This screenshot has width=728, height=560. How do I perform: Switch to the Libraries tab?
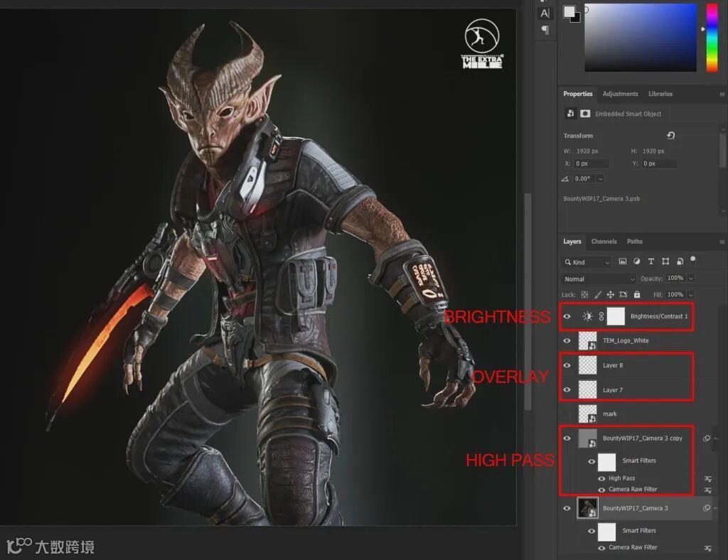pos(660,94)
